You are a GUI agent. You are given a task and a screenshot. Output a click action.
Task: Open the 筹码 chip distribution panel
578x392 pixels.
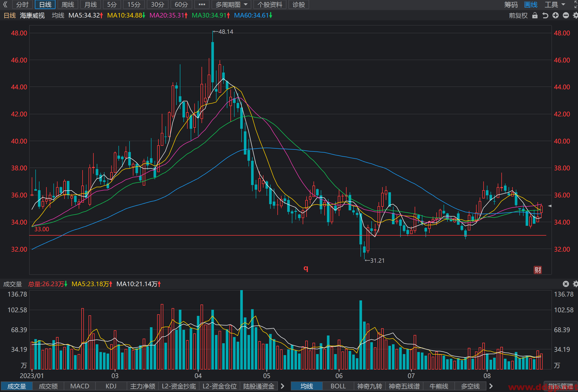pyautogui.click(x=511, y=4)
